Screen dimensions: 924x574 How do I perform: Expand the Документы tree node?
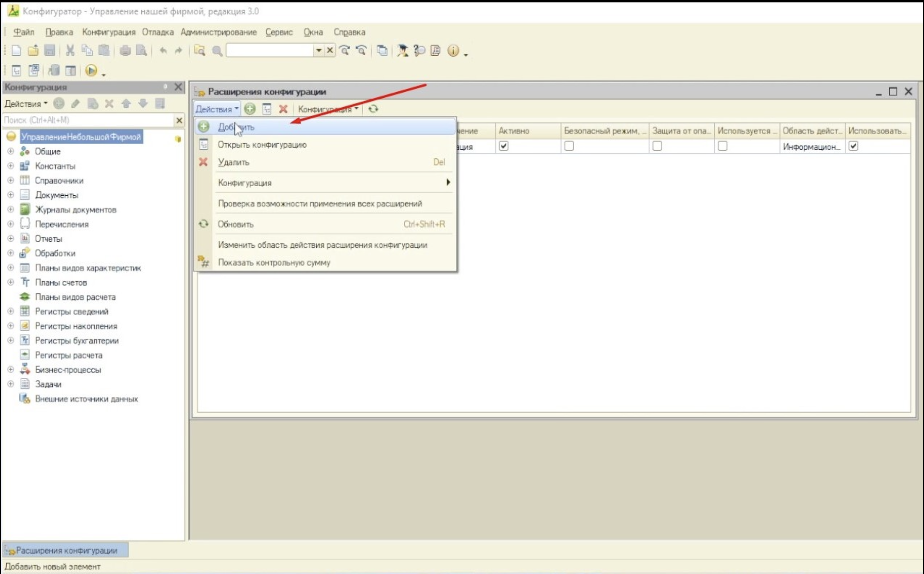click(11, 195)
